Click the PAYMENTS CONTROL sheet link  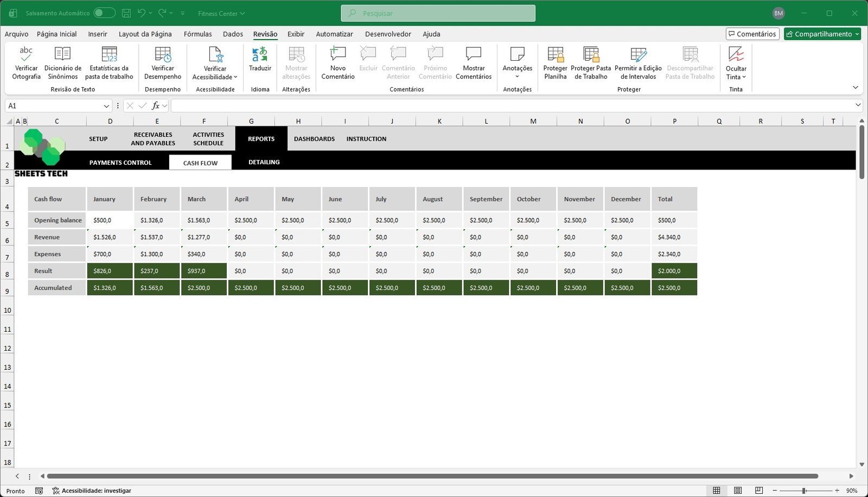120,163
